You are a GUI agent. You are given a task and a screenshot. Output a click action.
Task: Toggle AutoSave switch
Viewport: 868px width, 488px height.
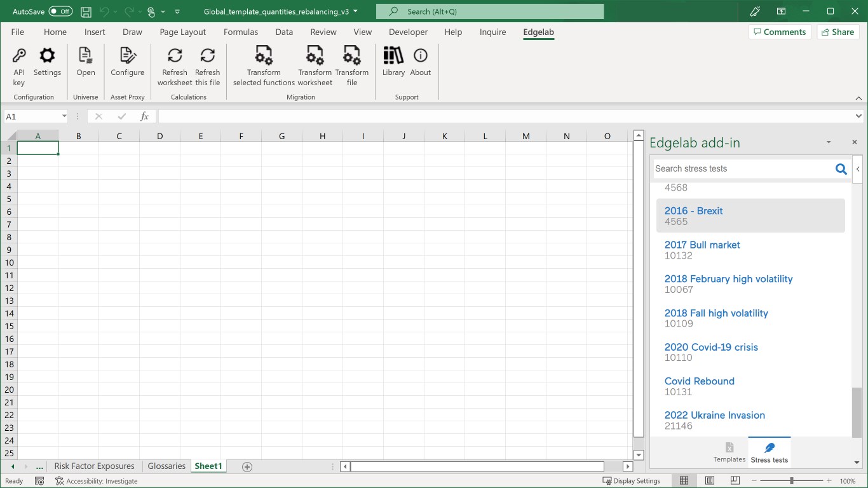(x=60, y=11)
